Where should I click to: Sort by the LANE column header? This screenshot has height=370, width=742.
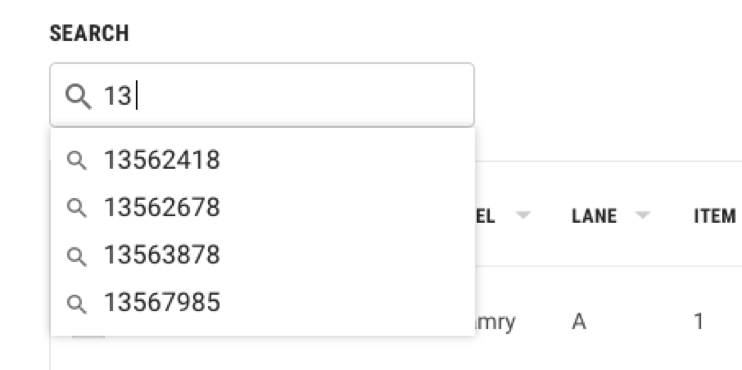click(594, 216)
